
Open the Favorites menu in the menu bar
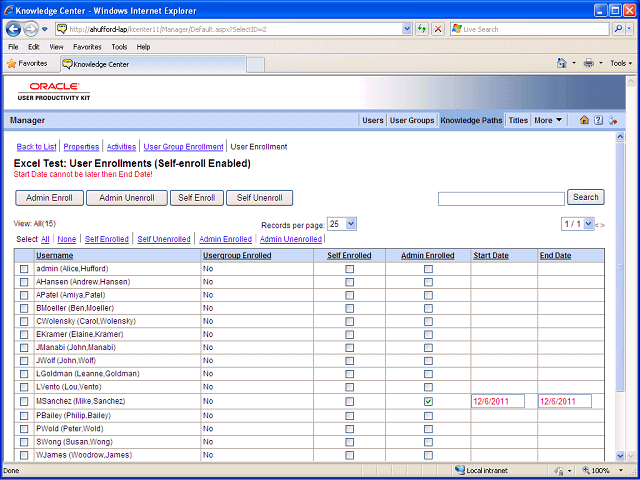point(87,47)
